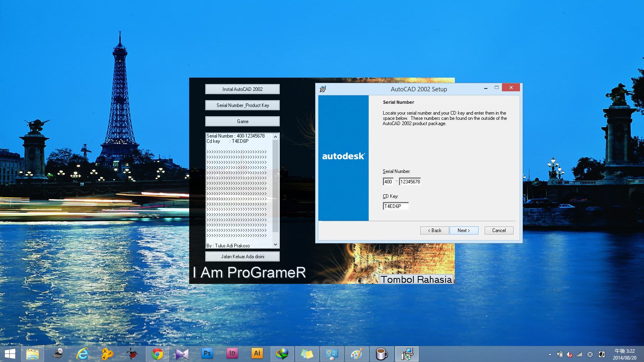Viewport: 644px width, 362px height.
Task: Click the 'Serial Number : 400-12345678' text line
Action: pos(235,136)
